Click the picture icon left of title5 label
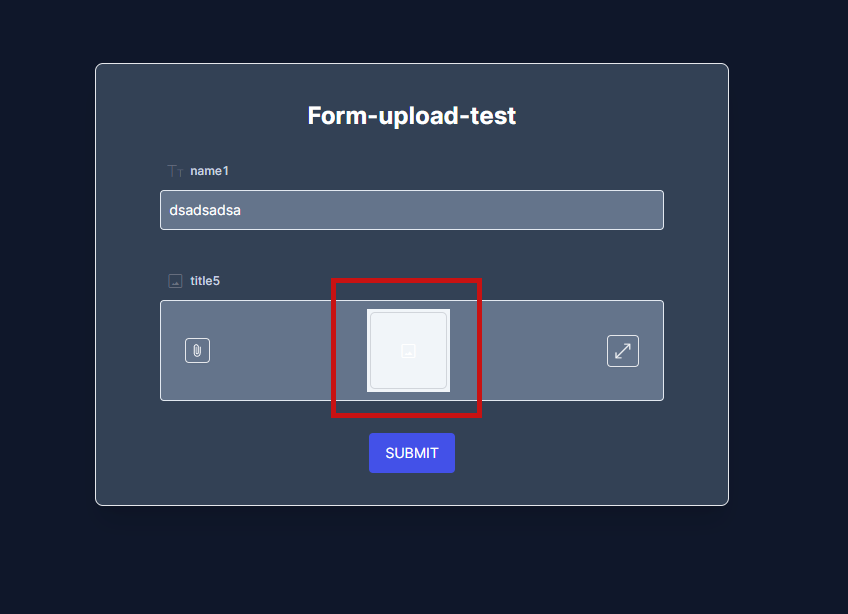The height and width of the screenshot is (614, 848). [173, 280]
